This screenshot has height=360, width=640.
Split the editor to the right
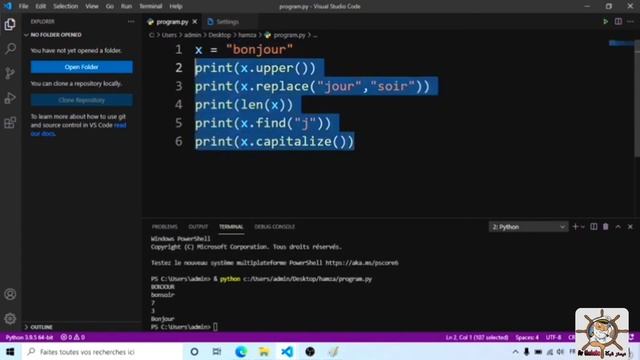click(618, 22)
